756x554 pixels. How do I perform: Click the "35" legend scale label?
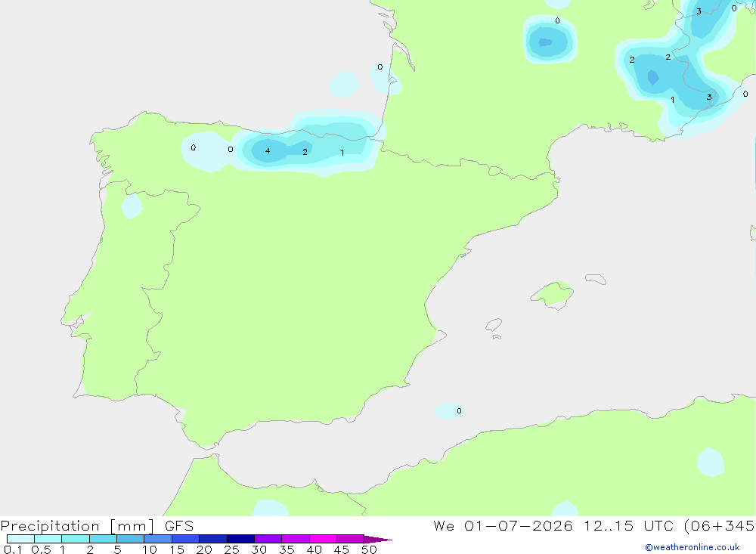click(x=287, y=549)
